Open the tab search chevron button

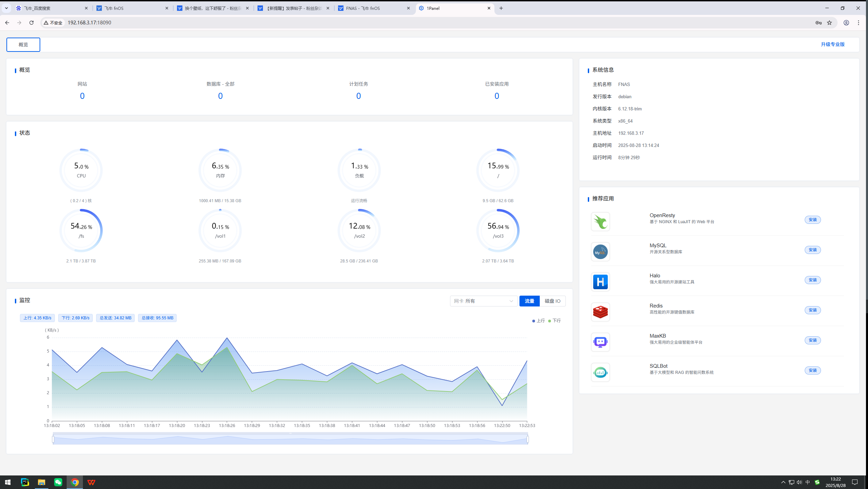tap(6, 8)
